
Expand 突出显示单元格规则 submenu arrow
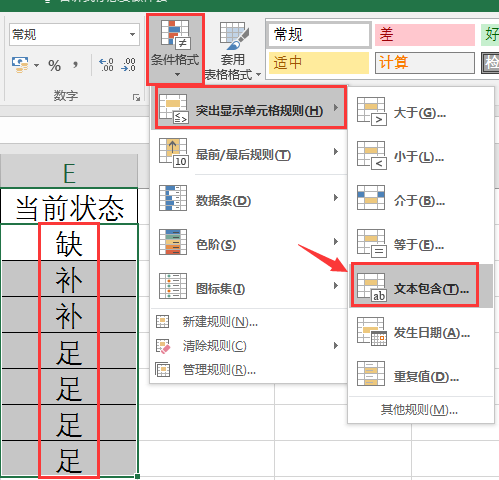[x=336, y=108]
